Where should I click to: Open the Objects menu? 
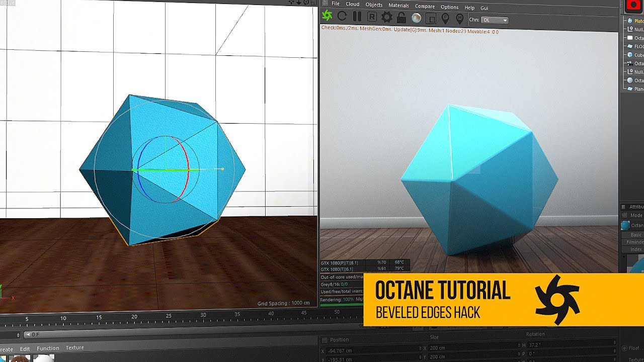tap(374, 5)
